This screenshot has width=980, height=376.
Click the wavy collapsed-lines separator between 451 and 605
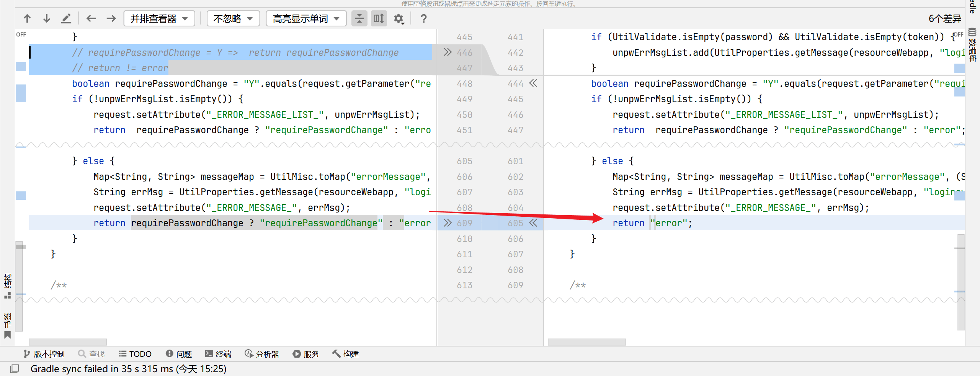(490, 145)
